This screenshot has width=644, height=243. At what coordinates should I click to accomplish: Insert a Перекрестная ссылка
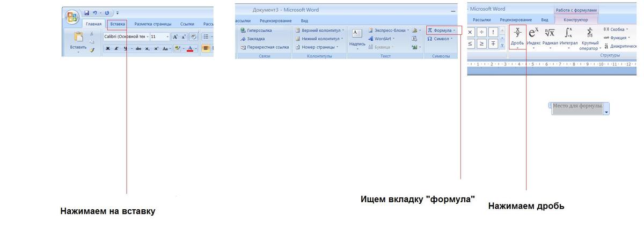click(x=264, y=47)
